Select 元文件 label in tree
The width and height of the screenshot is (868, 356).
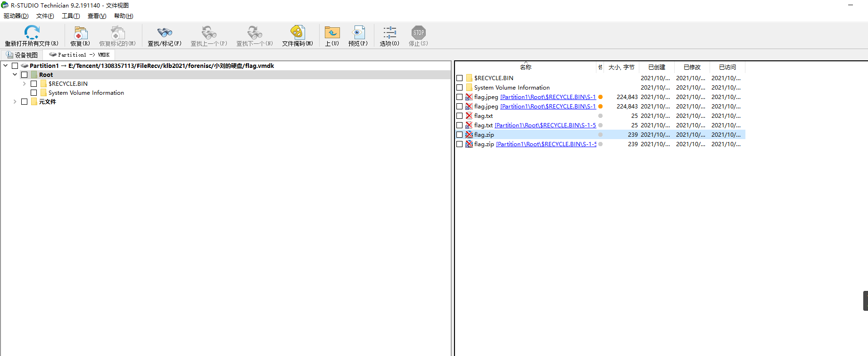(x=48, y=102)
